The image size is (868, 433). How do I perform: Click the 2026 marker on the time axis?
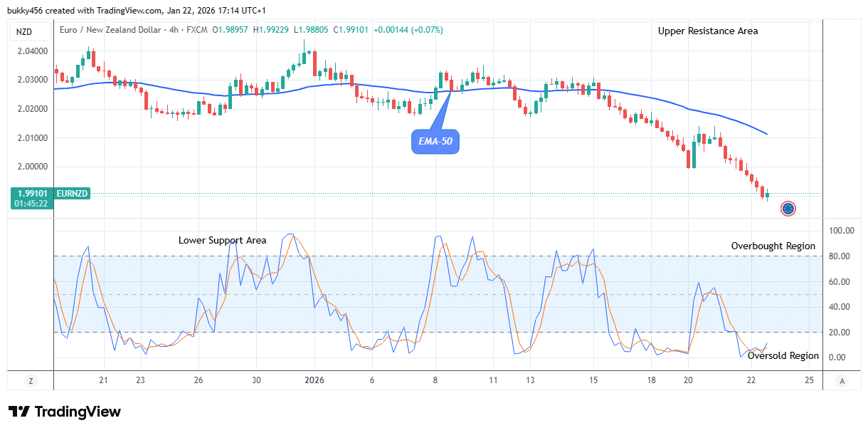click(313, 381)
